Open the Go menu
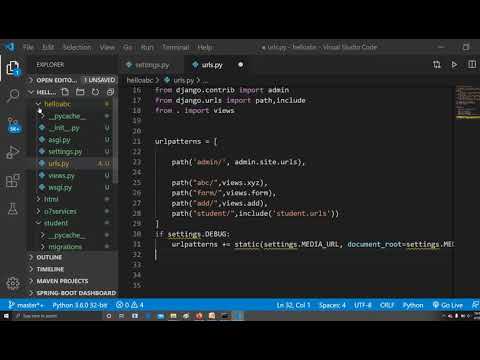The image size is (480, 360). (128, 47)
